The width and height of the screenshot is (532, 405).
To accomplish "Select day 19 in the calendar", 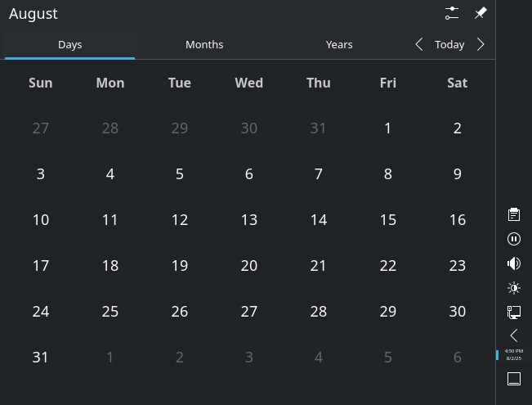I will pyautogui.click(x=180, y=266).
